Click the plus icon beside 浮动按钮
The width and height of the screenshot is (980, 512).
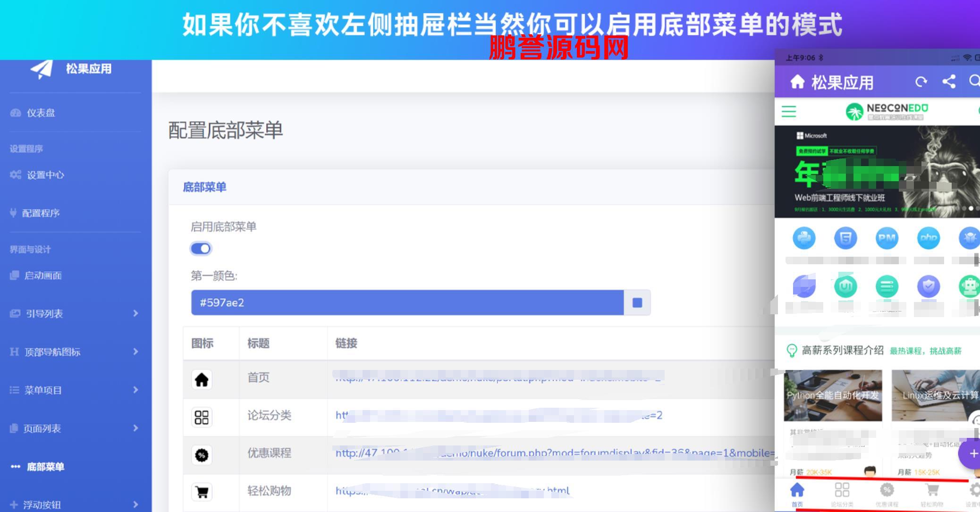click(x=14, y=505)
